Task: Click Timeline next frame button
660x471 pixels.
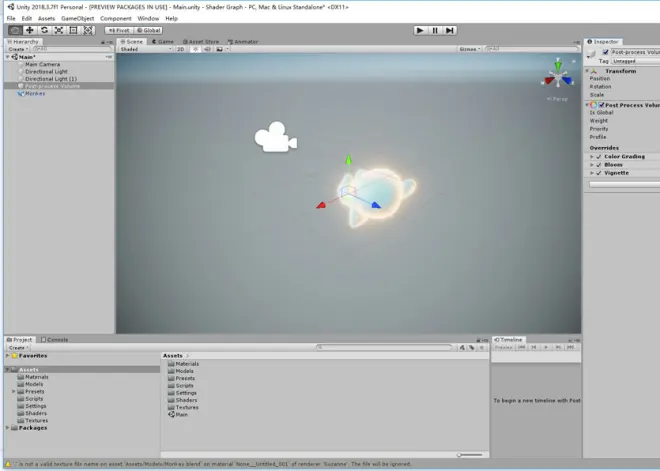Action: 558,347
